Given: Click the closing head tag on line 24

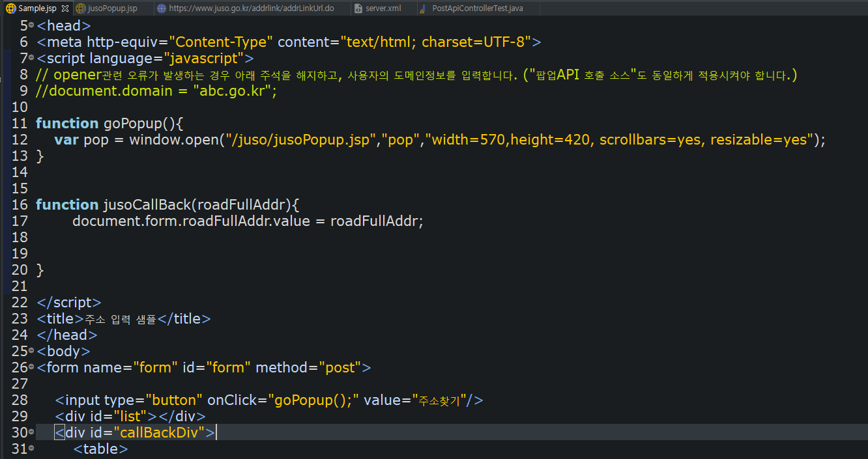Looking at the screenshot, I should (67, 335).
